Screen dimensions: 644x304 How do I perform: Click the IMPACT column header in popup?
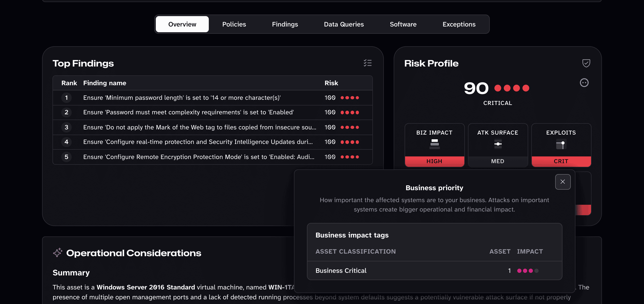tap(530, 252)
